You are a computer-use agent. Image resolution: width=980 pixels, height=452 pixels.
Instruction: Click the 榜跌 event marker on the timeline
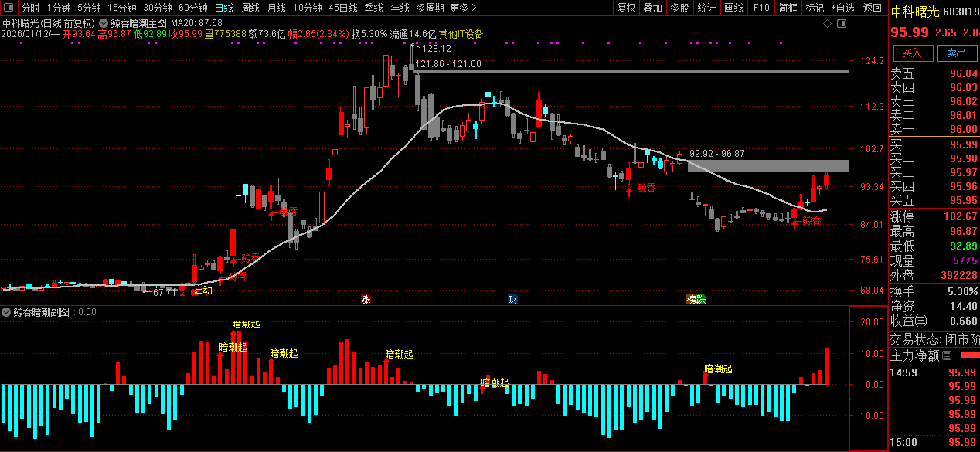696,299
